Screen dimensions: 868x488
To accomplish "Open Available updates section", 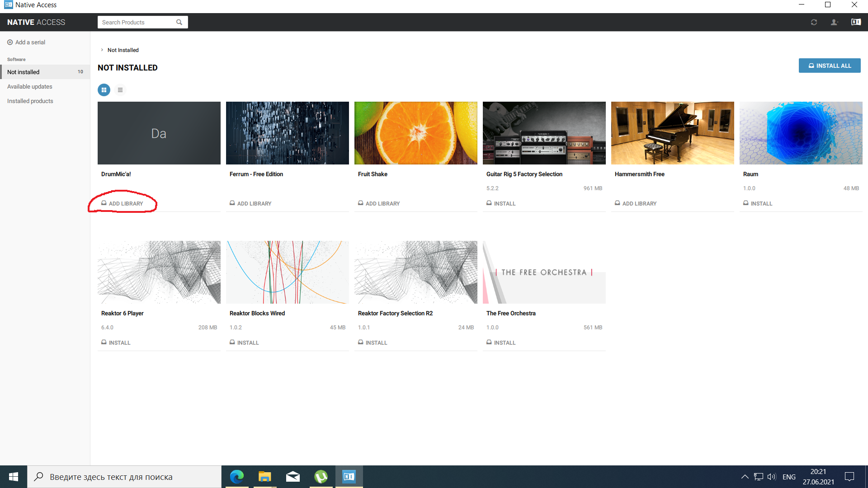I will pos(30,86).
